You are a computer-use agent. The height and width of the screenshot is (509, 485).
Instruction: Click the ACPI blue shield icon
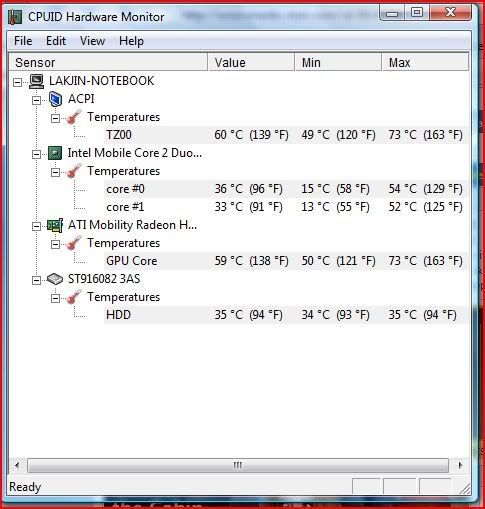(55, 99)
